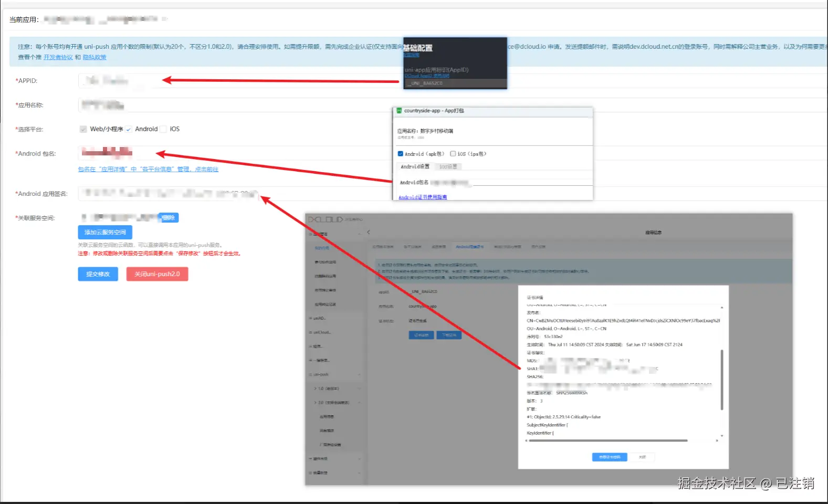Click the SHA1 fingerprint line in the certificate dialog
This screenshot has width=828, height=504.
pyautogui.click(x=592, y=369)
